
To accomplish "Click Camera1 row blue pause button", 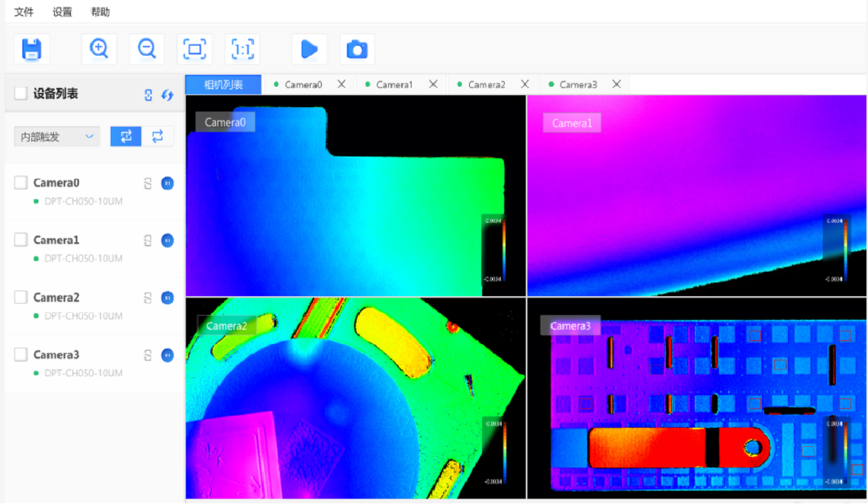I will coord(168,240).
